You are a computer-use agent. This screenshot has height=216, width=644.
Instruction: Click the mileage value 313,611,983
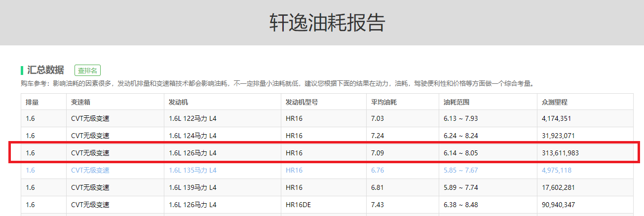(x=560, y=153)
